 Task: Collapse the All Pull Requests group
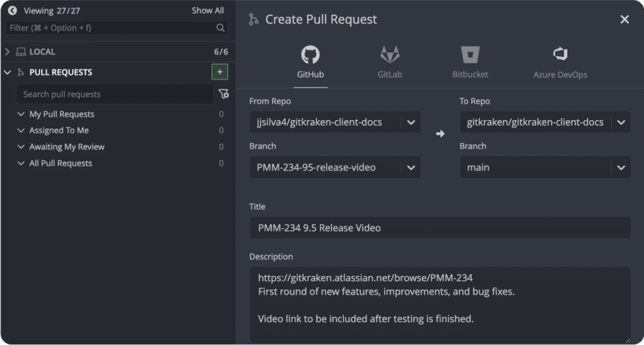(x=21, y=163)
